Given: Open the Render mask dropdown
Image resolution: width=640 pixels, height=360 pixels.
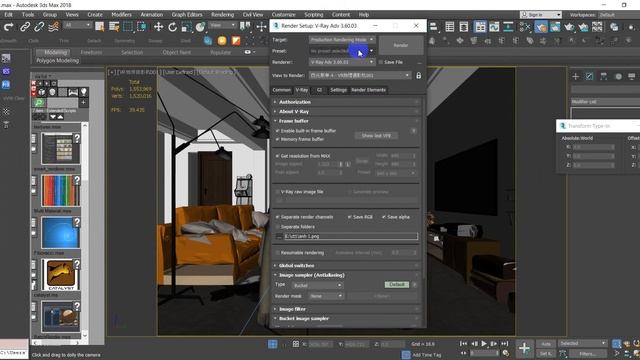Looking at the screenshot, I should pyautogui.click(x=326, y=296).
